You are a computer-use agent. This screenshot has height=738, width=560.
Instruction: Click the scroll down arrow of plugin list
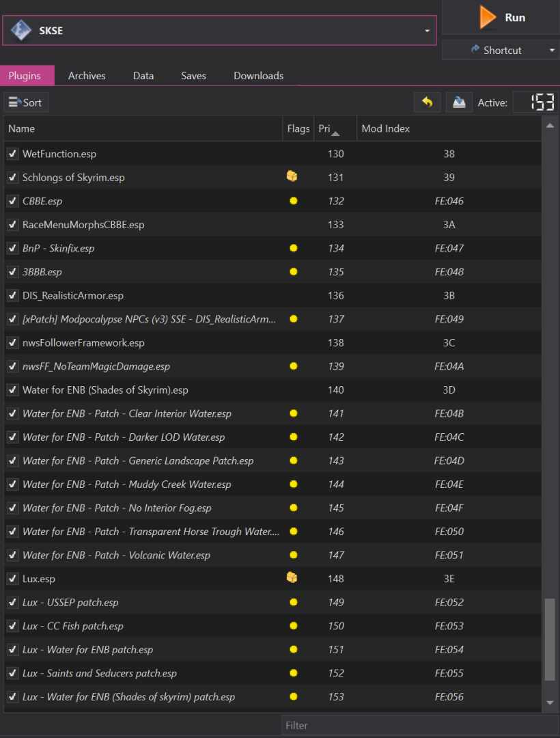point(550,702)
